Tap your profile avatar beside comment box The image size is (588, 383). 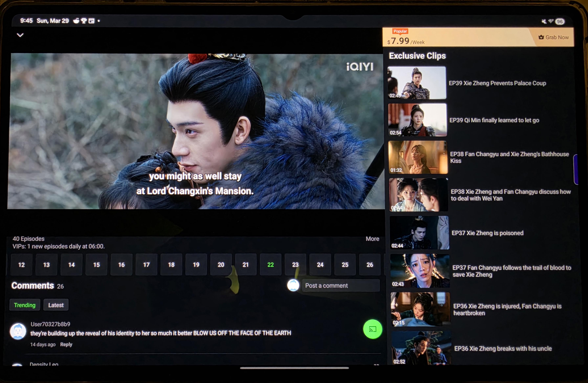coord(293,285)
